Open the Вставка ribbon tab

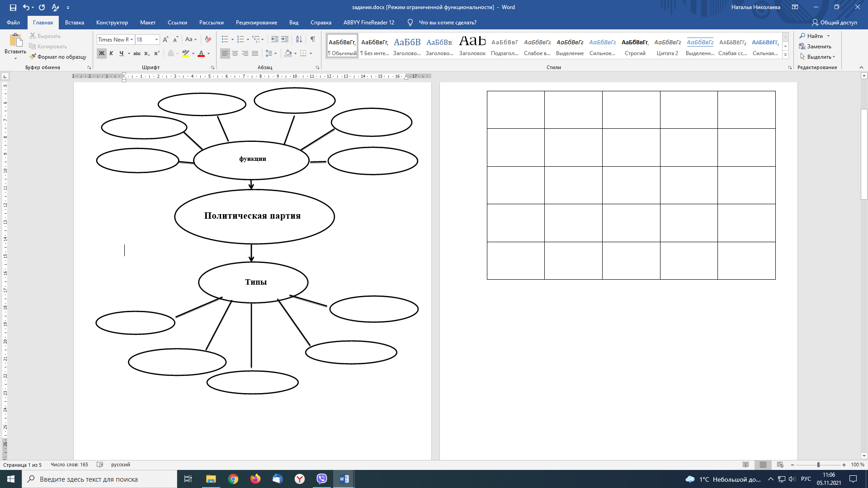pos(75,23)
